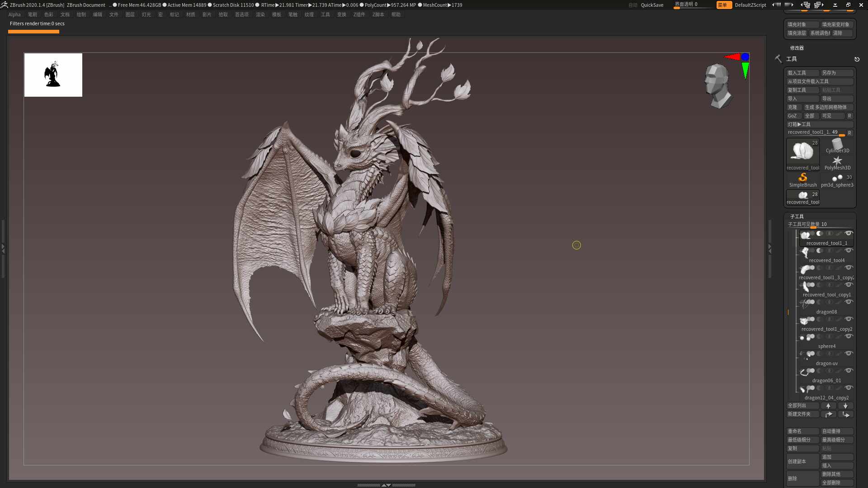
Task: Choose the SimpleBrush tool
Action: (x=803, y=180)
